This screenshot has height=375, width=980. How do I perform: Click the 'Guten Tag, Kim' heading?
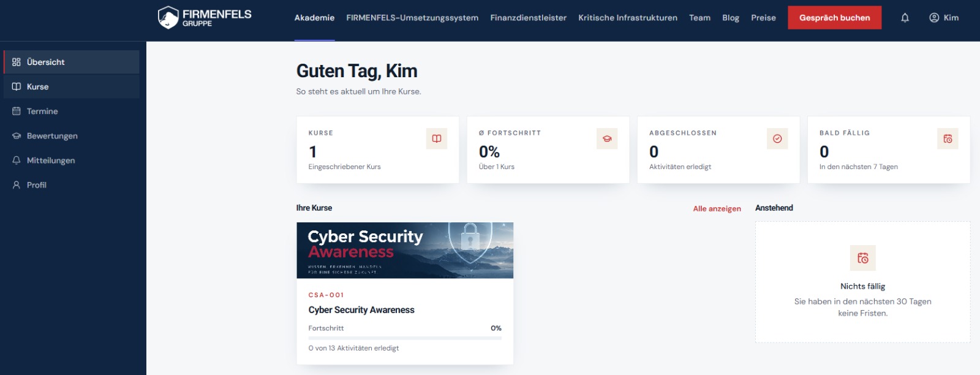[x=356, y=71]
